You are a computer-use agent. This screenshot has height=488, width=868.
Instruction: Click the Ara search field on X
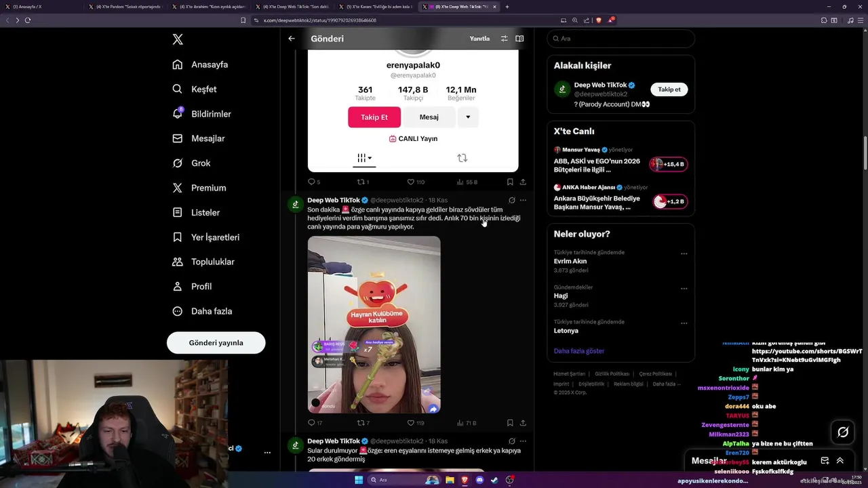tap(620, 39)
